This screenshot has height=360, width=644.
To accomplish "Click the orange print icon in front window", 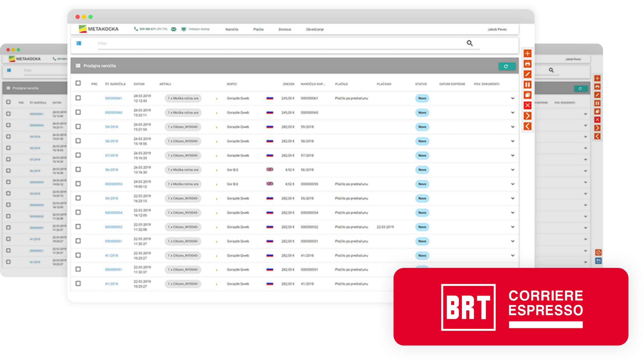I will (x=527, y=64).
